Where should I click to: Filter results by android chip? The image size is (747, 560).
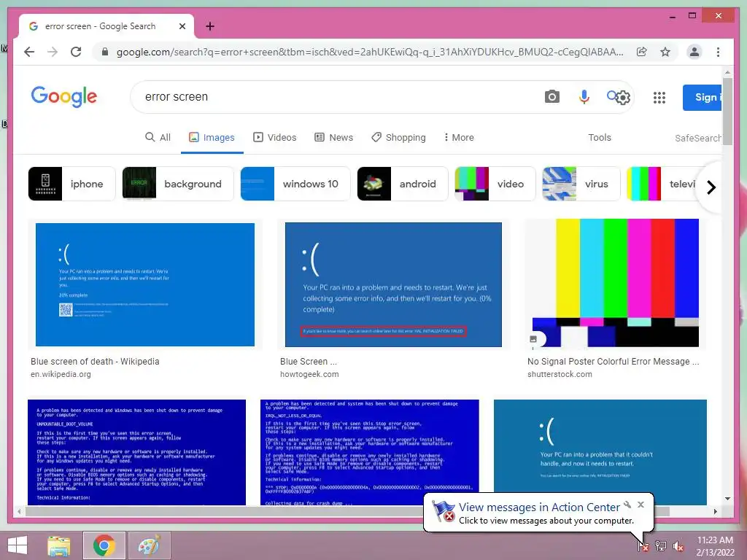point(403,184)
